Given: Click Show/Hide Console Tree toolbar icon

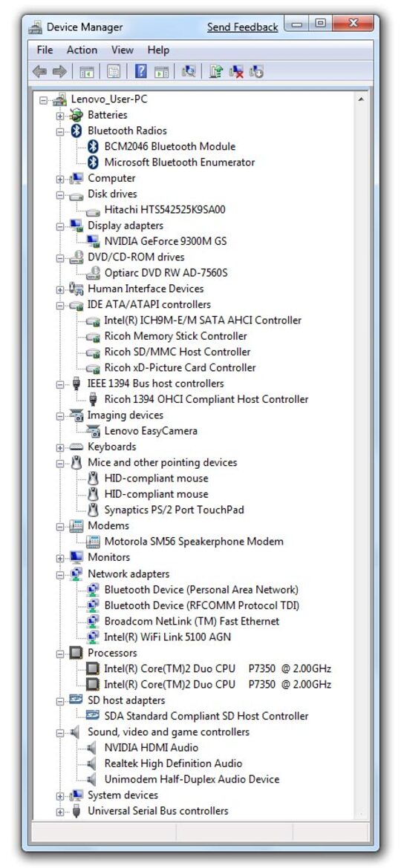Looking at the screenshot, I should pos(87,71).
